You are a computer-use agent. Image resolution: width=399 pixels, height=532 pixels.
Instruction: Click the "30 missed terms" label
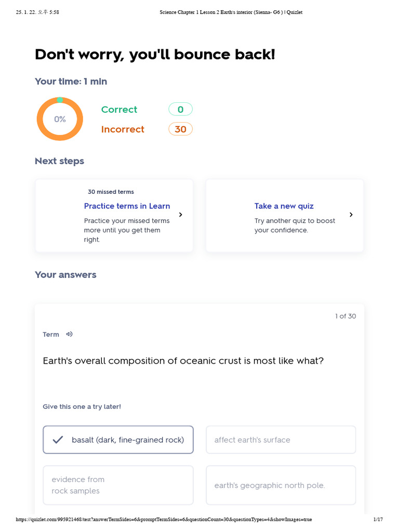coord(111,192)
